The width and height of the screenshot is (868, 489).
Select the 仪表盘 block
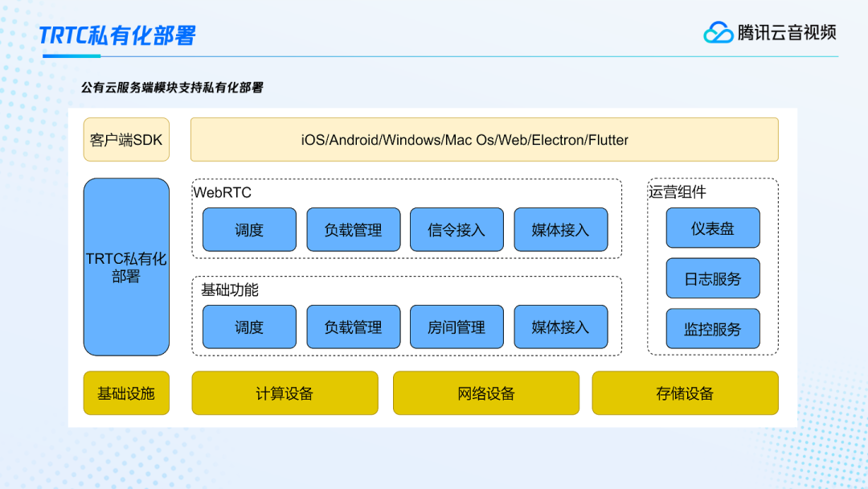coord(713,228)
